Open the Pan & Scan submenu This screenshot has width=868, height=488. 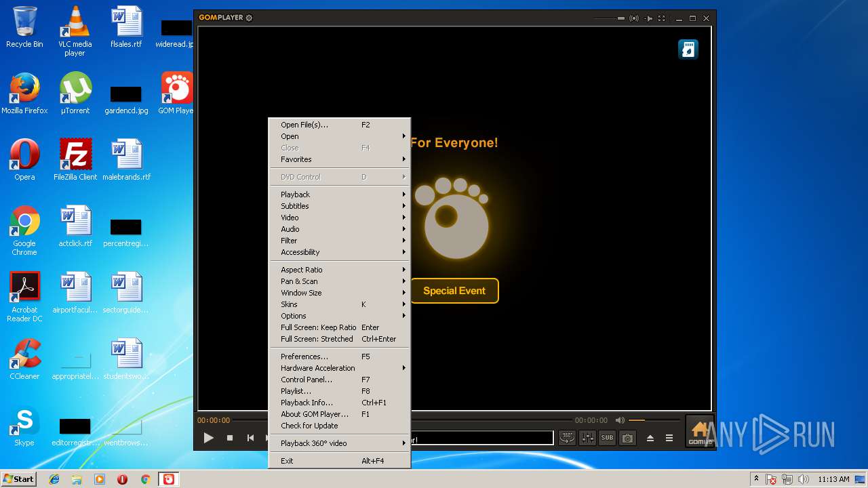(340, 281)
